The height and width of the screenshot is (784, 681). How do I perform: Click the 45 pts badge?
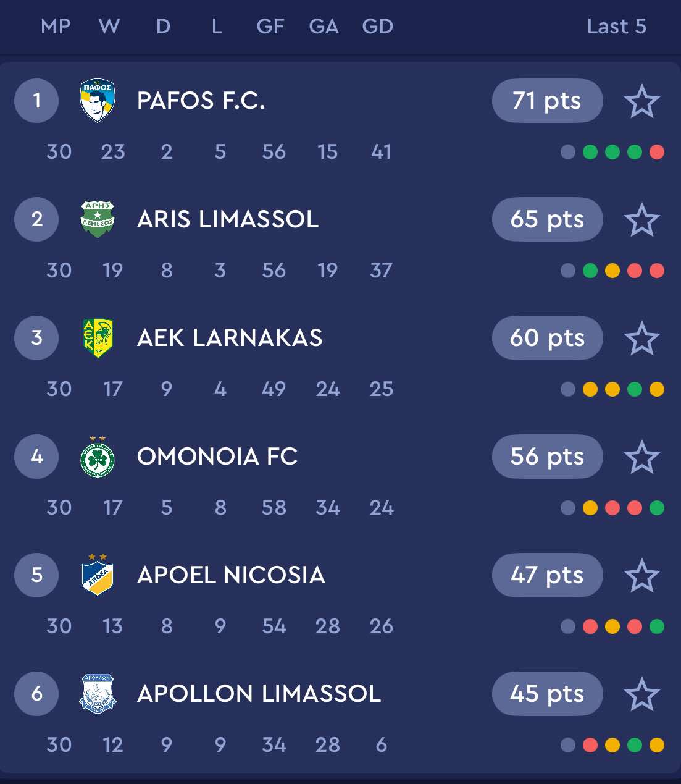547,694
